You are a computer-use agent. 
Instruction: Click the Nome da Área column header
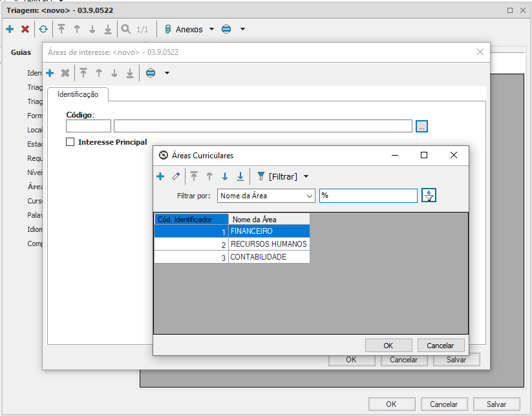[x=268, y=220]
